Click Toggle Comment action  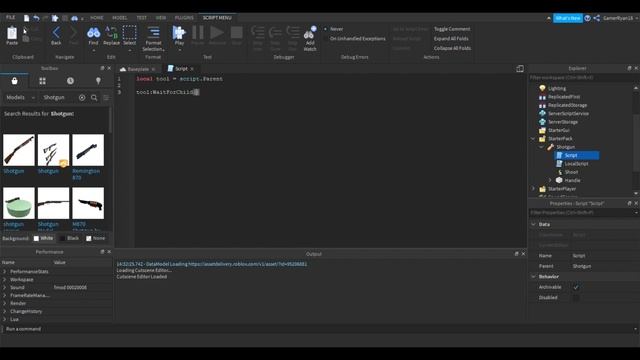point(452,29)
